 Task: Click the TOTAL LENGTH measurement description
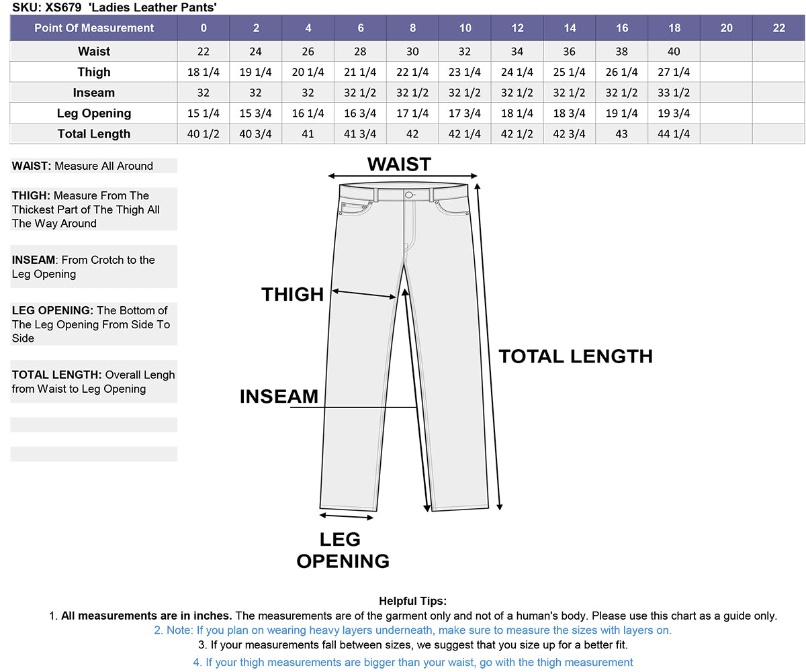pyautogui.click(x=93, y=382)
